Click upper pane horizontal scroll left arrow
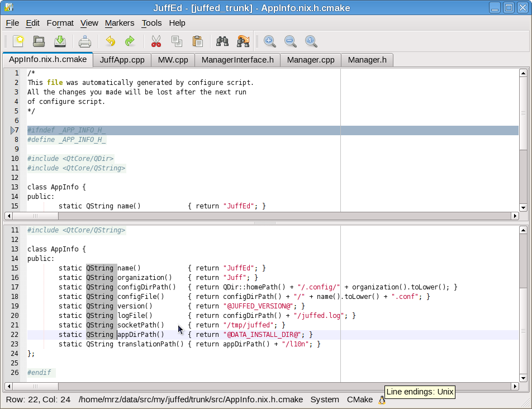This screenshot has width=532, height=409. point(9,216)
